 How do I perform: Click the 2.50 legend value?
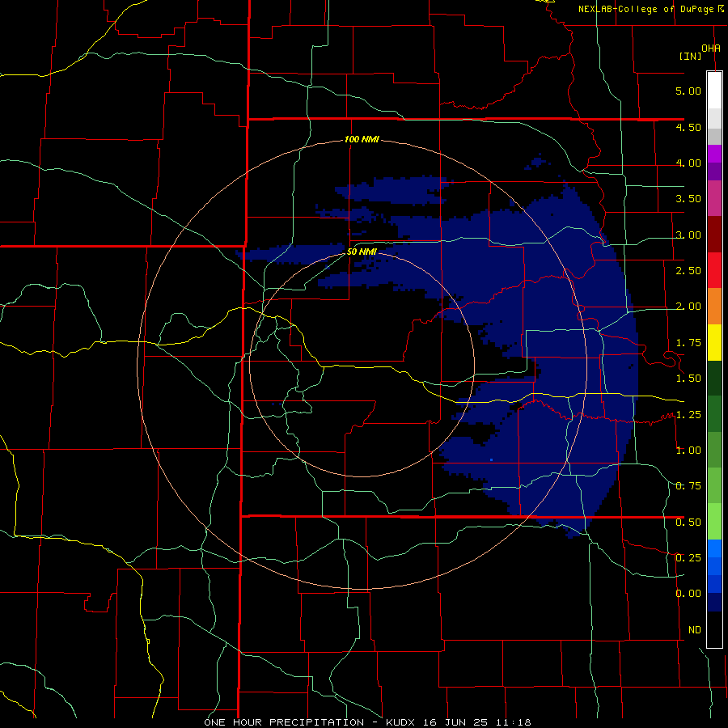click(x=688, y=271)
